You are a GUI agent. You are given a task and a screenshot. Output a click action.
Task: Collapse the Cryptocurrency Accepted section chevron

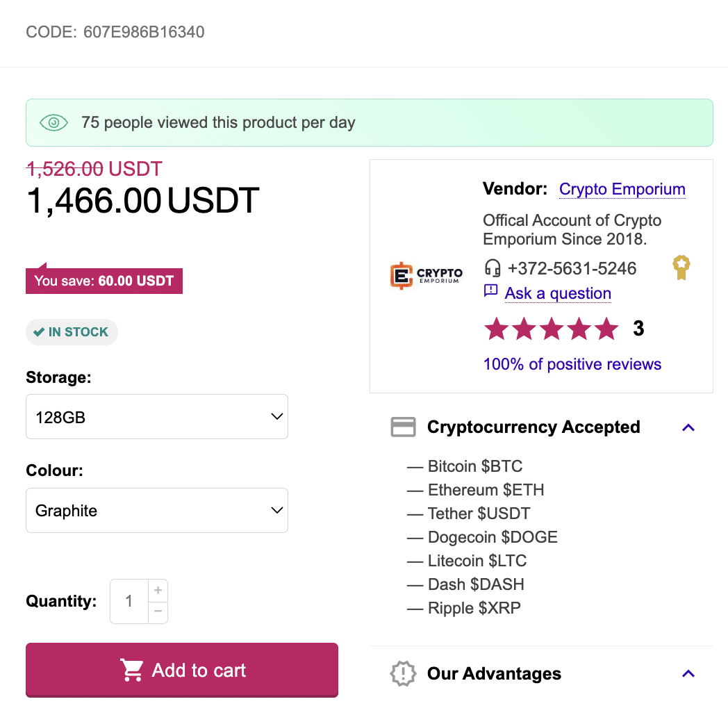click(x=688, y=427)
